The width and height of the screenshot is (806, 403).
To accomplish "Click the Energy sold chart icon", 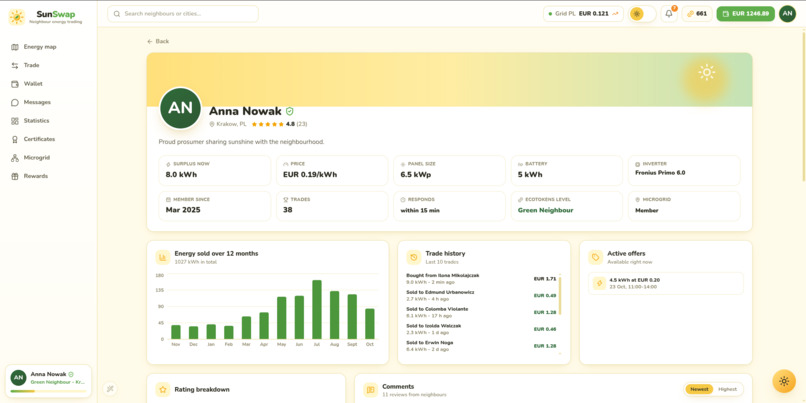I will point(163,257).
